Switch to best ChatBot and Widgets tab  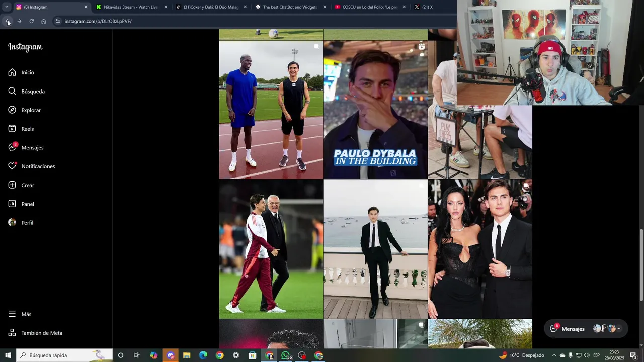click(x=289, y=7)
